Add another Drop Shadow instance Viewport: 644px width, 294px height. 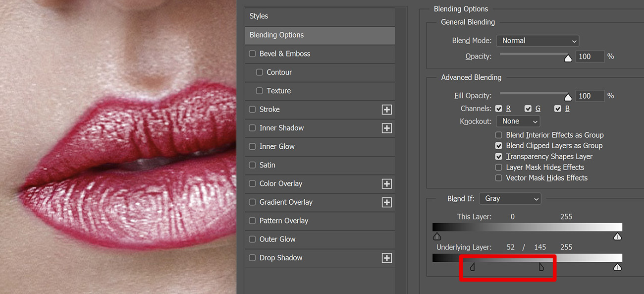(x=386, y=258)
